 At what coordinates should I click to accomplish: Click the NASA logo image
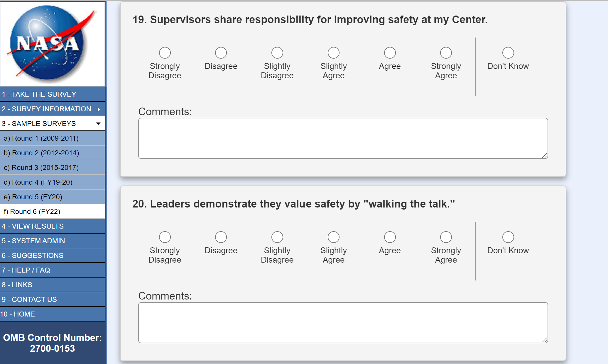point(53,44)
